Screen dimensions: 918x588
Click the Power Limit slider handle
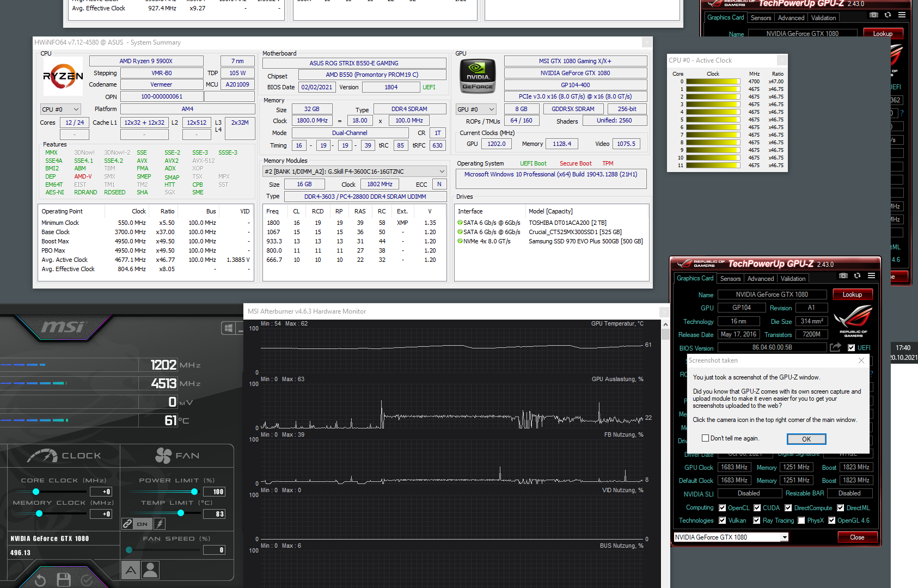[194, 492]
